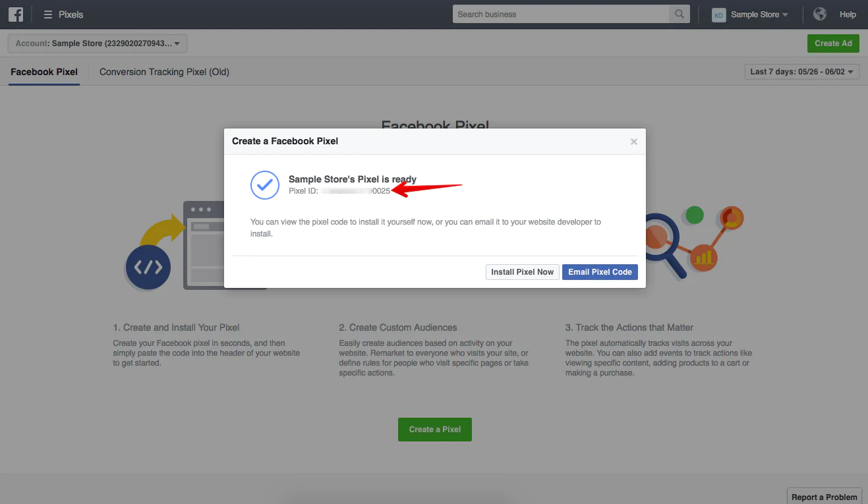This screenshot has width=868, height=504.
Task: Open the globe notifications icon
Action: 820,14
